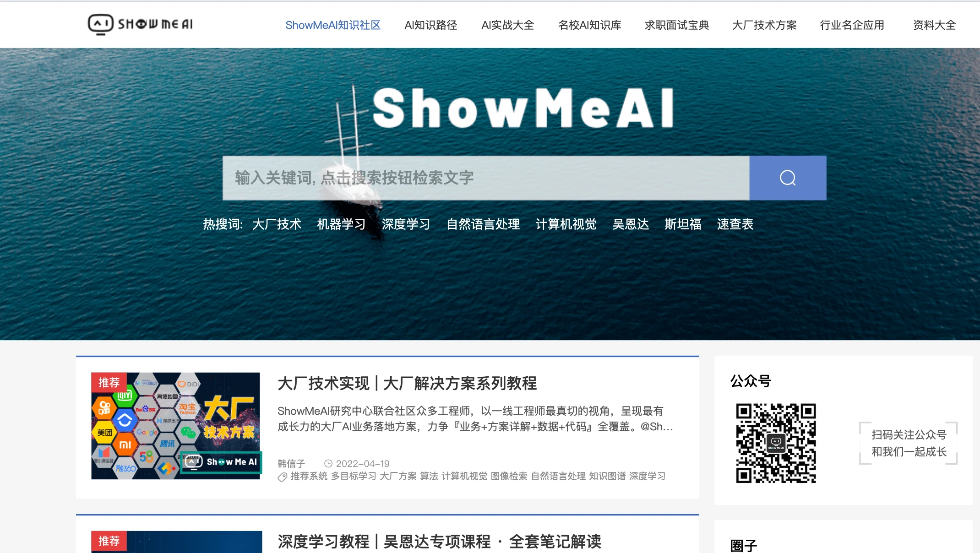
Task: Click the article summary starting ShowMeAI研究中心
Action: click(x=475, y=419)
